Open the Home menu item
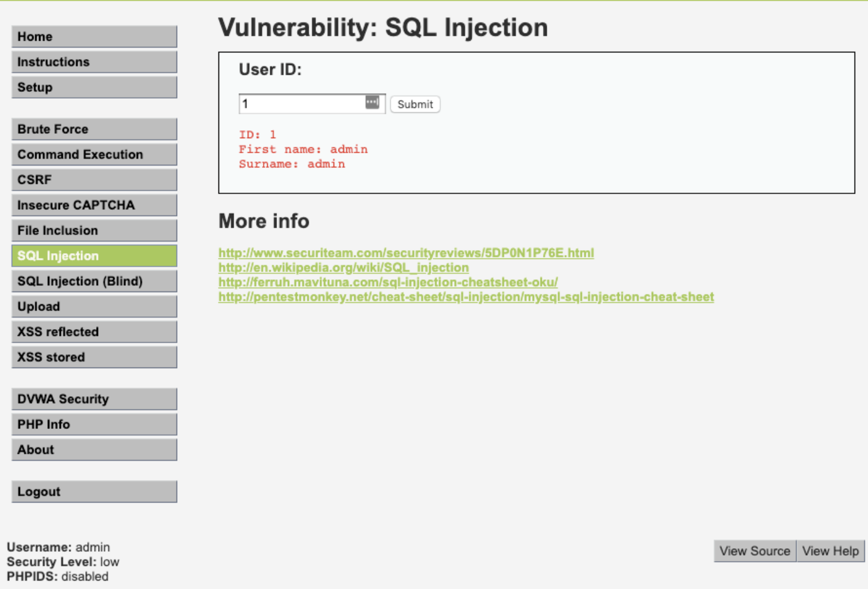 [x=94, y=37]
